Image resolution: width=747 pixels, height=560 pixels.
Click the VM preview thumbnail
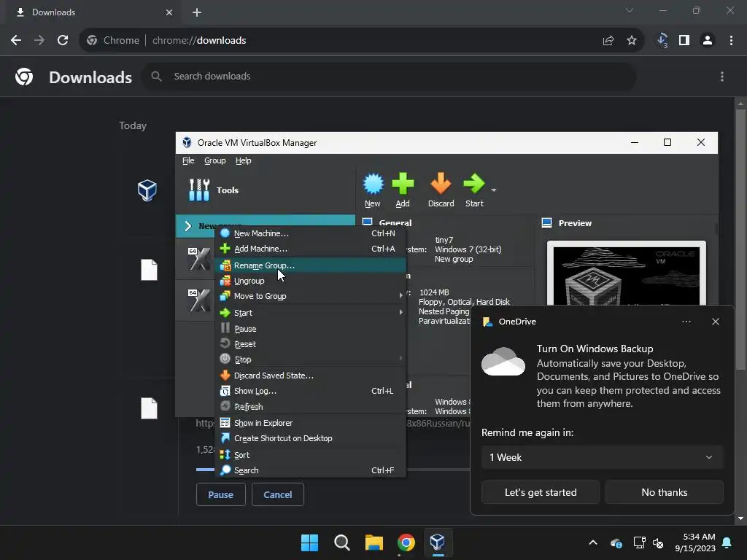[626, 274]
